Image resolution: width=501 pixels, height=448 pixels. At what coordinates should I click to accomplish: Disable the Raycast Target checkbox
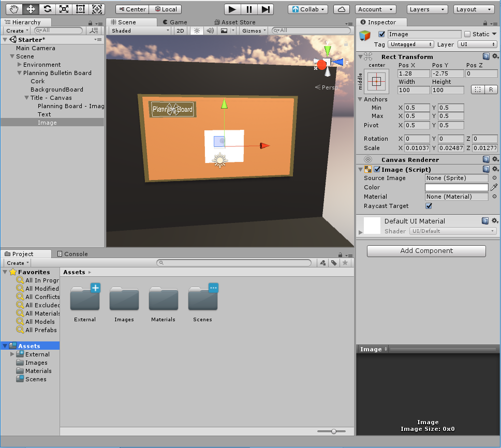429,206
